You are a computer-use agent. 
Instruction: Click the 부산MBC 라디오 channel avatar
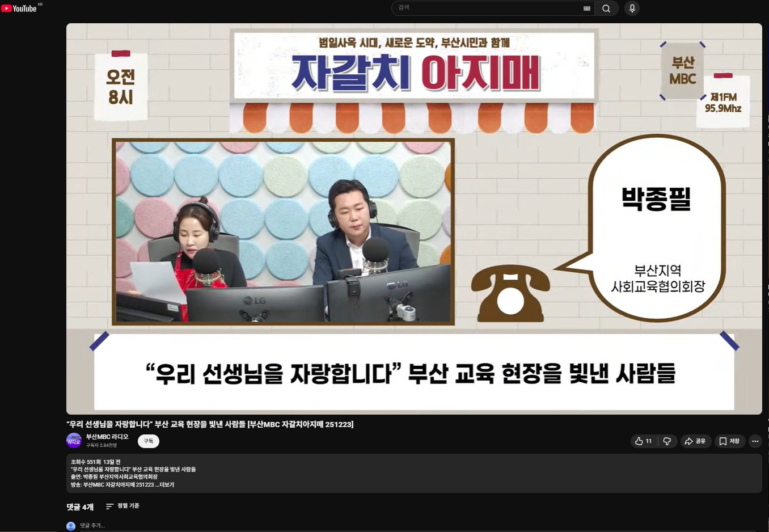[74, 441]
